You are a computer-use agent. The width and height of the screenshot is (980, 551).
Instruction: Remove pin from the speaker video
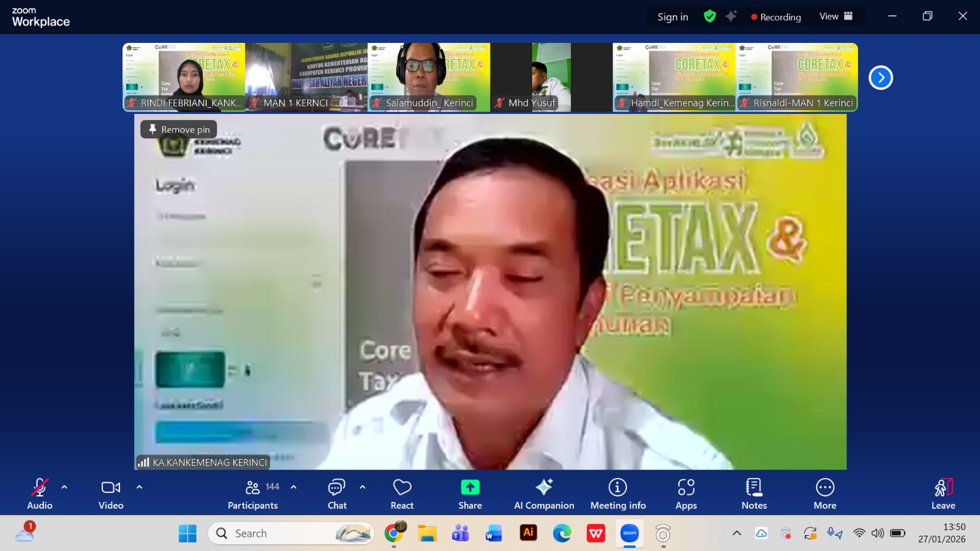pyautogui.click(x=179, y=129)
